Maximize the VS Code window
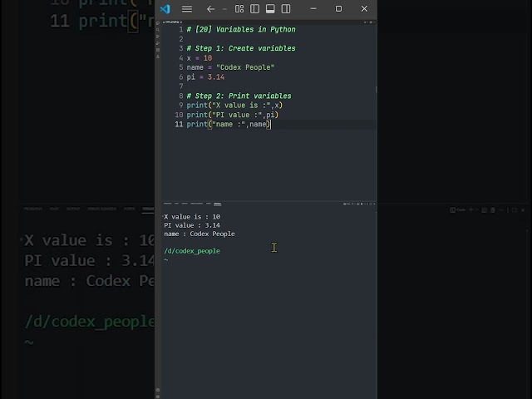The width and height of the screenshot is (532, 399). tap(338, 9)
